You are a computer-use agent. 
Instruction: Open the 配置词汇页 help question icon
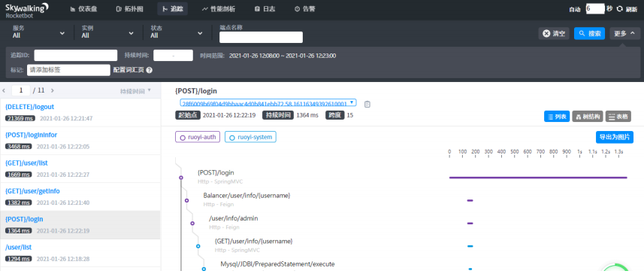(x=149, y=70)
